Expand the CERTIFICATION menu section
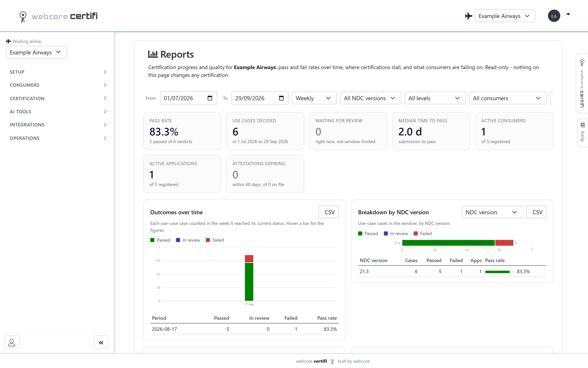The width and height of the screenshot is (588, 368). click(x=58, y=98)
